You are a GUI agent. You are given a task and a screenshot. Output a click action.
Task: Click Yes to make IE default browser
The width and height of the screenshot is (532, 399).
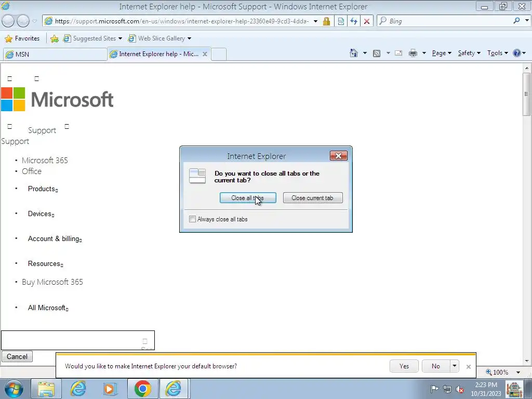[x=404, y=366]
